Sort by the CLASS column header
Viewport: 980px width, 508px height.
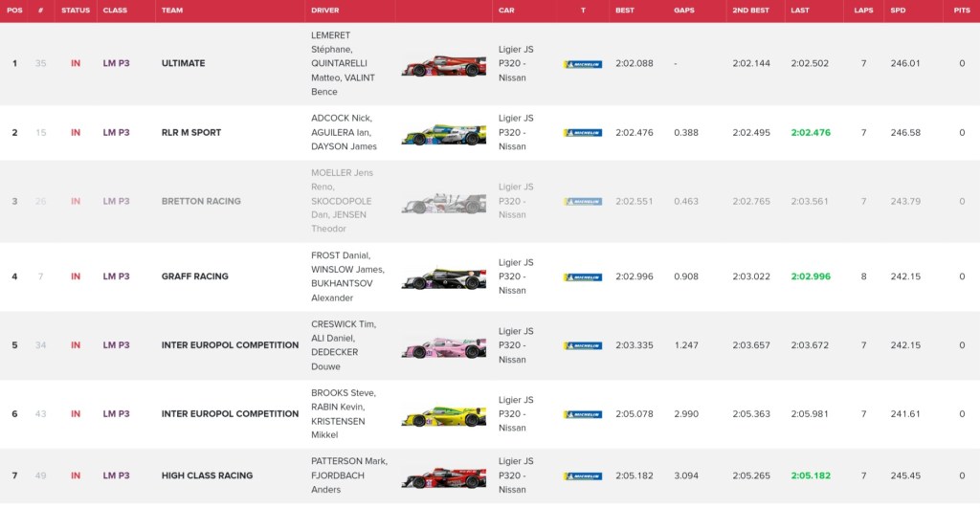(x=115, y=11)
